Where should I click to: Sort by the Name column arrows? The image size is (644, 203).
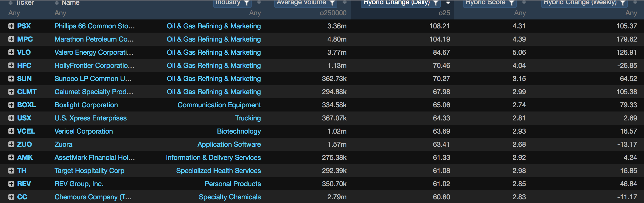click(57, 3)
